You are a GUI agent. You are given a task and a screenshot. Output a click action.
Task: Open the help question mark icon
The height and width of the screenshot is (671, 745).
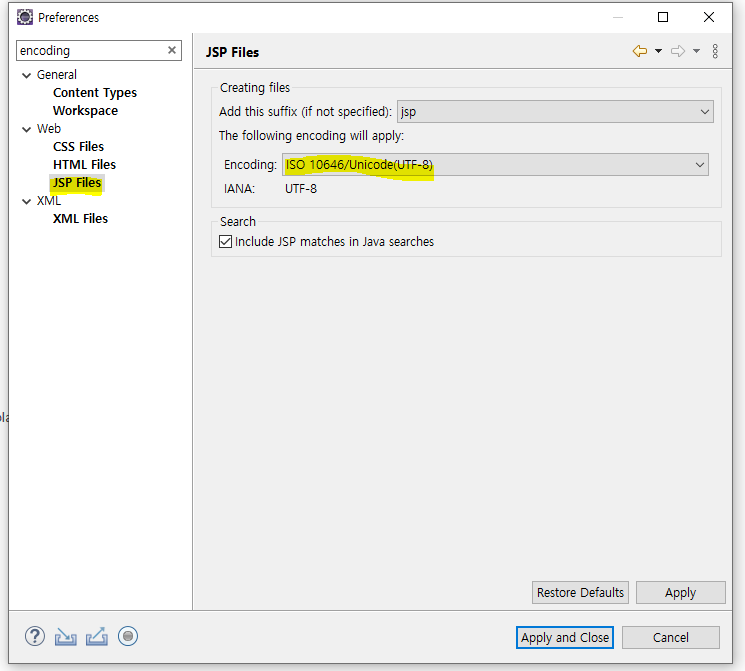[x=35, y=636]
